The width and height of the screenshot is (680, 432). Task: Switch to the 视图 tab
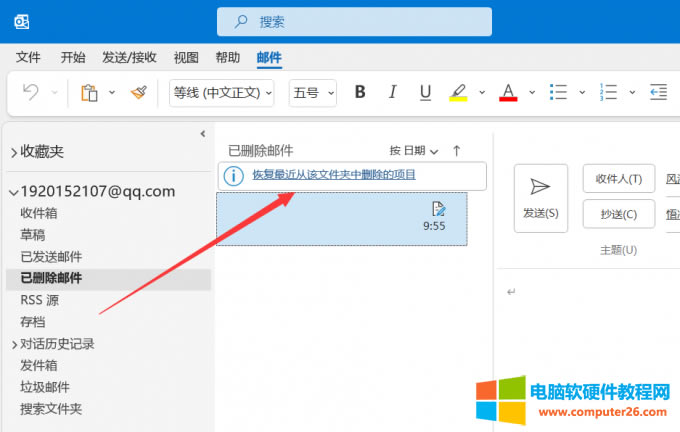[186, 58]
